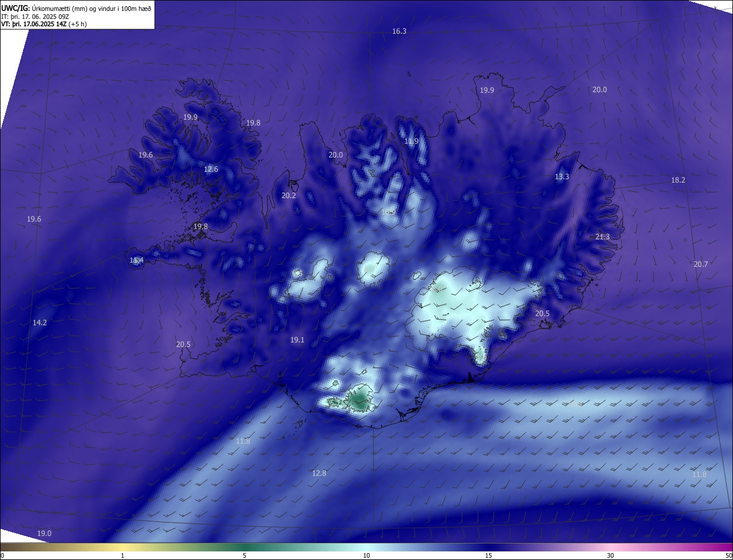The image size is (733, 560).
Task: Click the 18.2 value over the eastern sea
Action: (x=678, y=180)
